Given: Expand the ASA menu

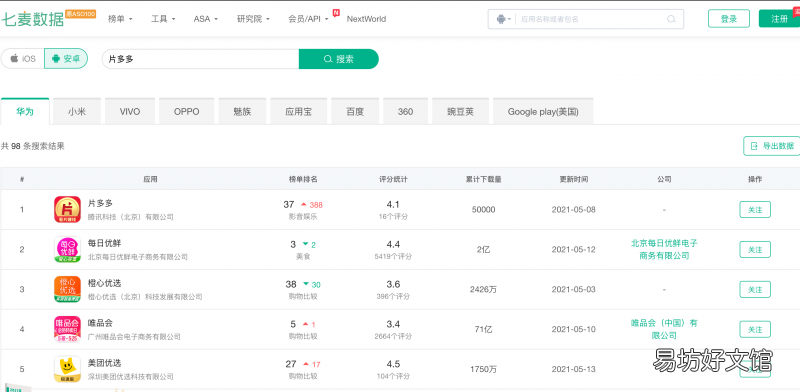Looking at the screenshot, I should point(206,19).
